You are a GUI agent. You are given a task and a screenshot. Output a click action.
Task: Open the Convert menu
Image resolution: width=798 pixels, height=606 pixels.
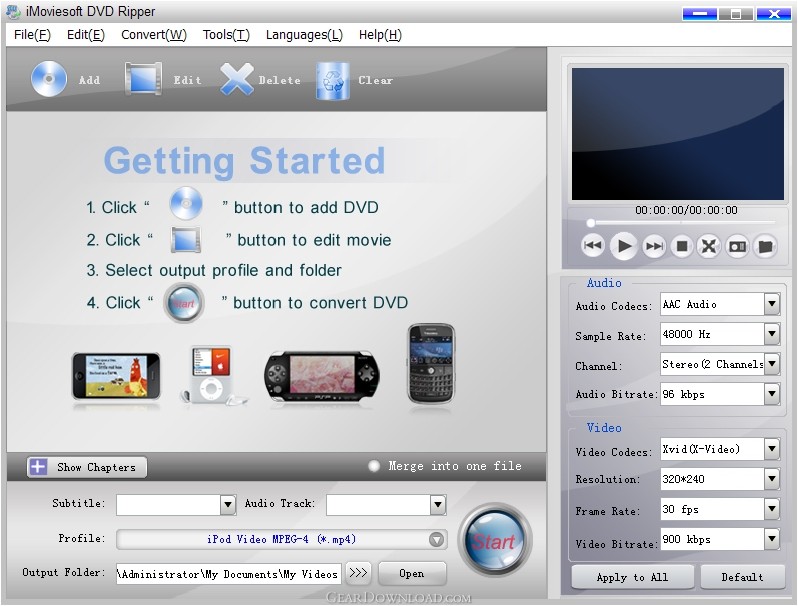(x=154, y=35)
